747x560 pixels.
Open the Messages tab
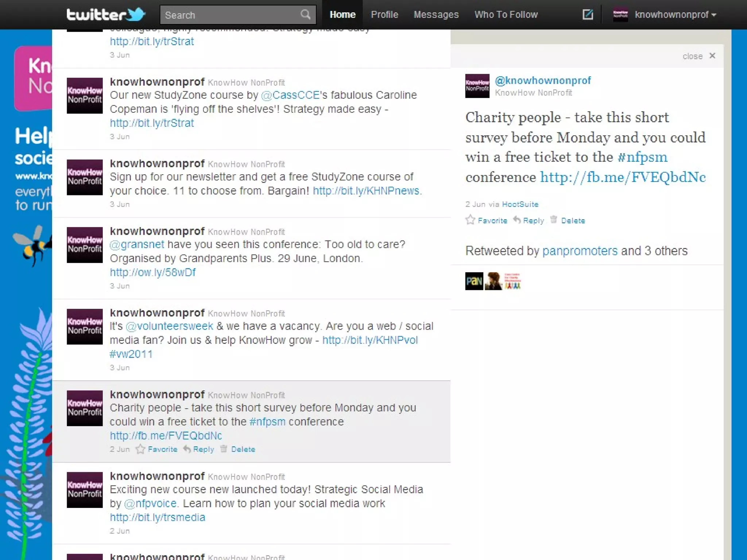(436, 15)
